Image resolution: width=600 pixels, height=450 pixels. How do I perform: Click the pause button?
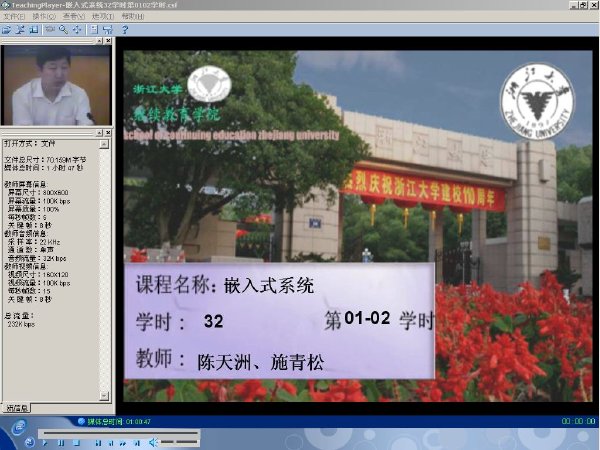61,443
